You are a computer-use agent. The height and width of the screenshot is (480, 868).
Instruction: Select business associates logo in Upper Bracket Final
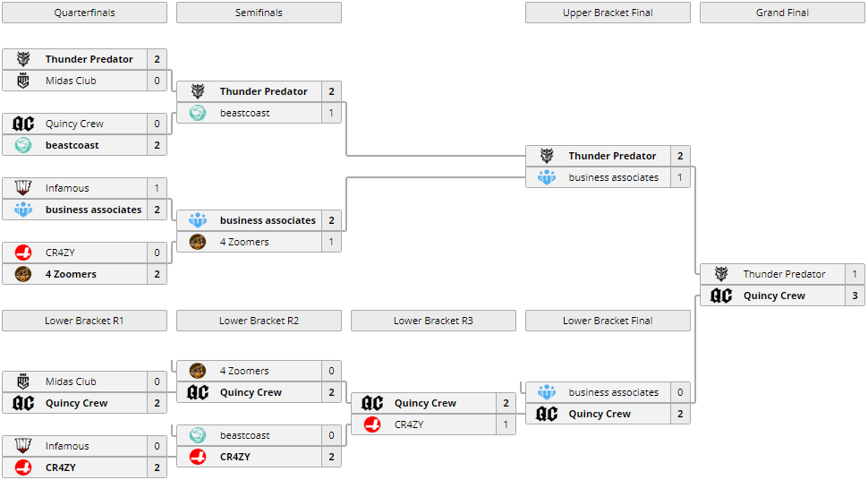547,177
